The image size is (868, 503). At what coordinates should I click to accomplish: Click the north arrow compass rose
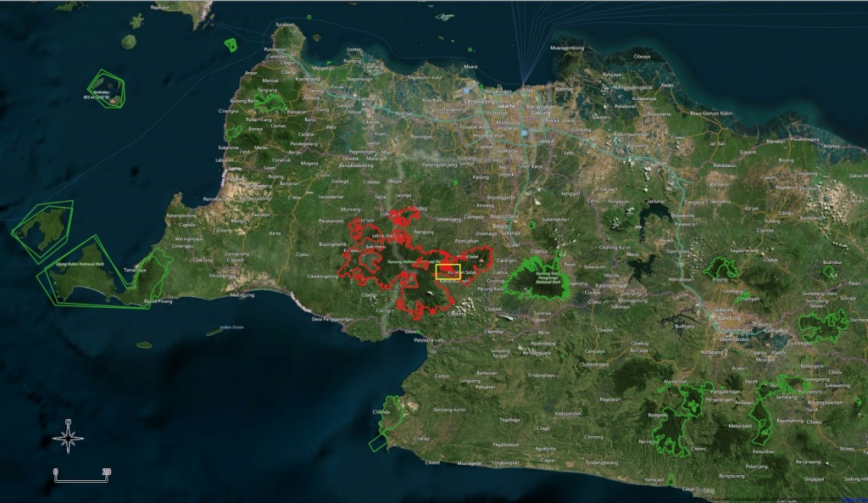point(68,436)
